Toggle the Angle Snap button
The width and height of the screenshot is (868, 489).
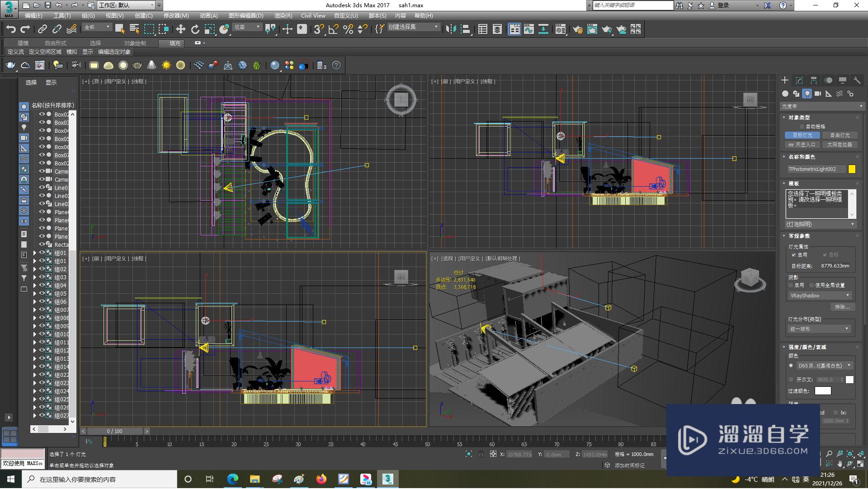click(333, 29)
